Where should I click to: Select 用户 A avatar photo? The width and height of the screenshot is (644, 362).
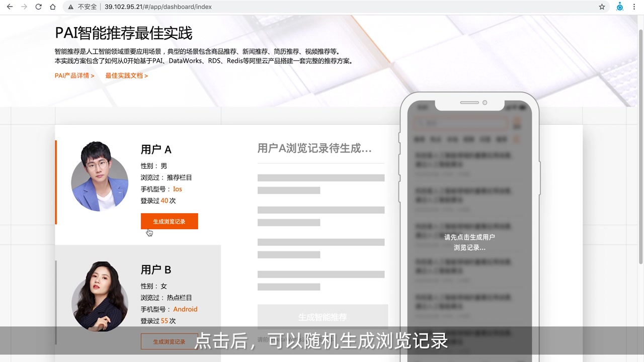tap(100, 176)
